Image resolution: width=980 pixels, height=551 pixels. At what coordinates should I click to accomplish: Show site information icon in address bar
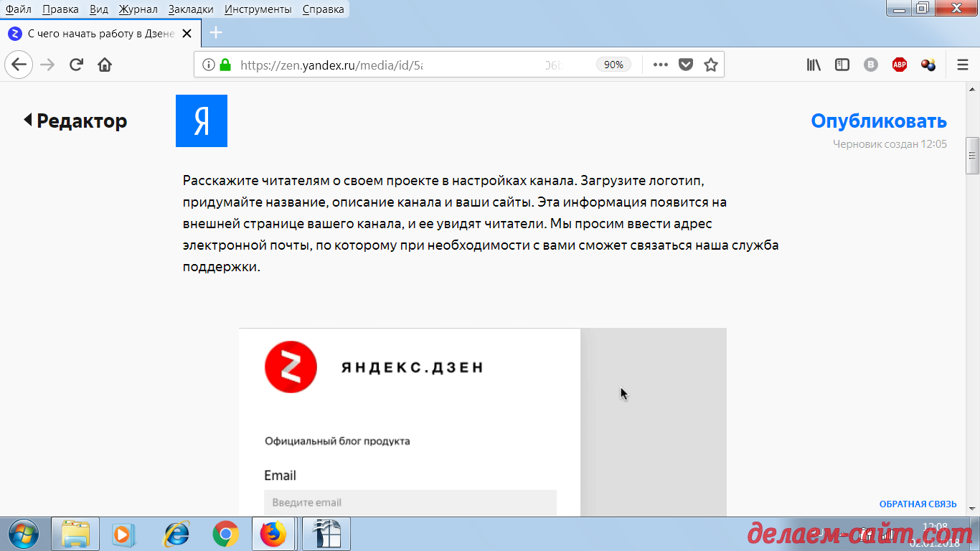click(x=208, y=65)
